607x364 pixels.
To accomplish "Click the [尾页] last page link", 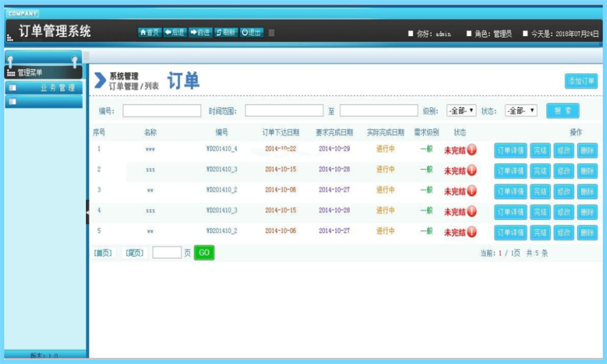I will point(134,253).
